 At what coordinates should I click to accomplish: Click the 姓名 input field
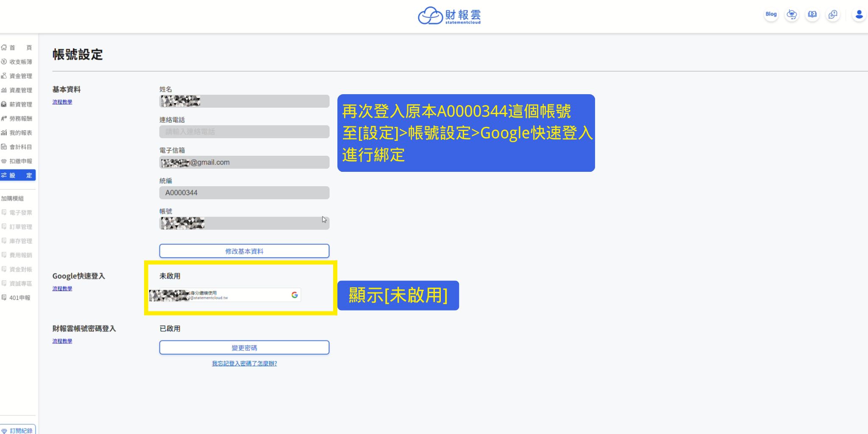244,101
